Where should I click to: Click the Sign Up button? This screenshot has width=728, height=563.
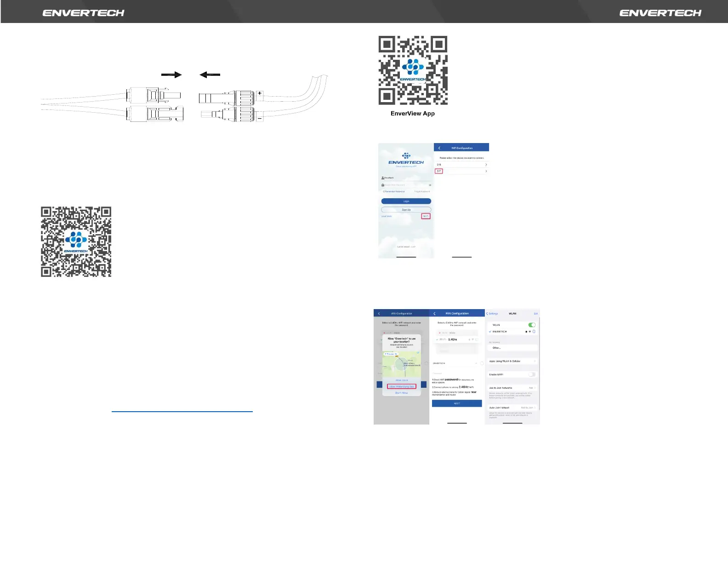(406, 210)
